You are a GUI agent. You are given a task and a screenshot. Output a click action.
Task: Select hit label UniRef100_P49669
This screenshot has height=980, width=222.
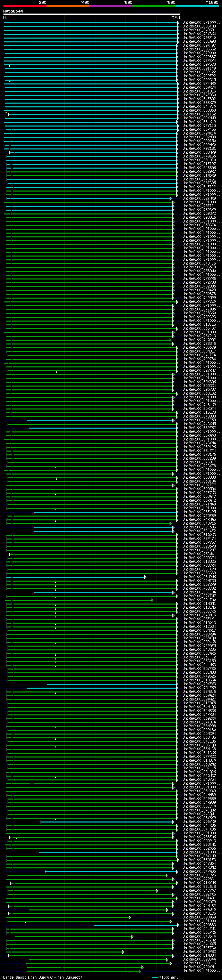pyautogui.click(x=199, y=799)
